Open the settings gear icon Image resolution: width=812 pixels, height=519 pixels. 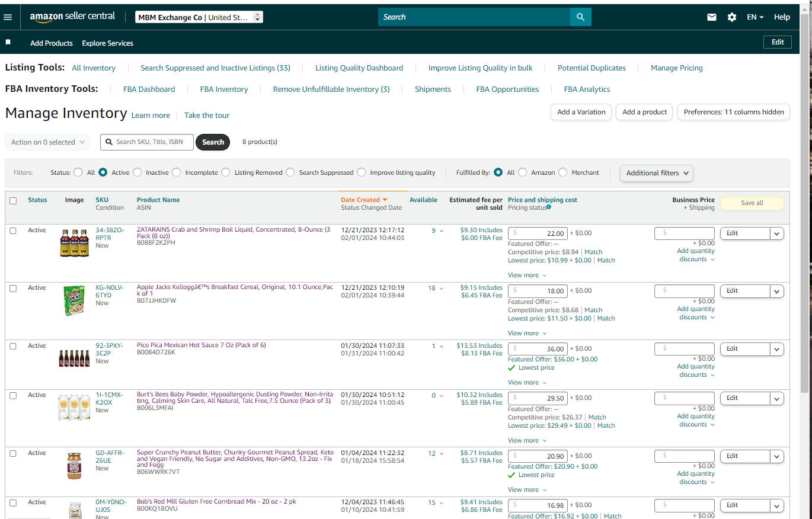click(732, 17)
